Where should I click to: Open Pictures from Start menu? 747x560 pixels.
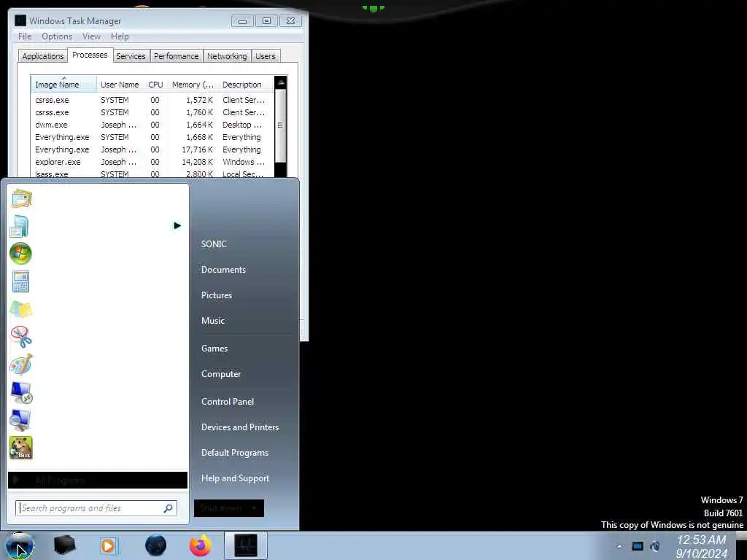[x=217, y=295]
